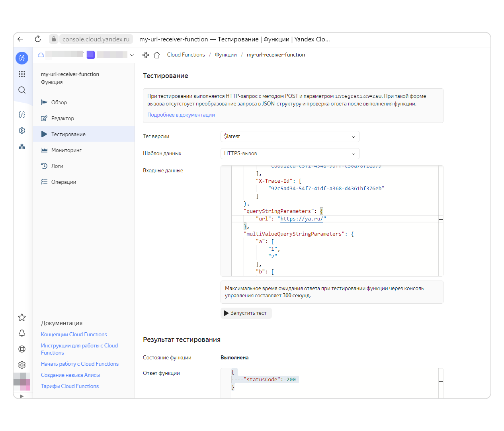This screenshot has width=504, height=431.
Task: Click the list icon beside Операции
Action: click(44, 182)
